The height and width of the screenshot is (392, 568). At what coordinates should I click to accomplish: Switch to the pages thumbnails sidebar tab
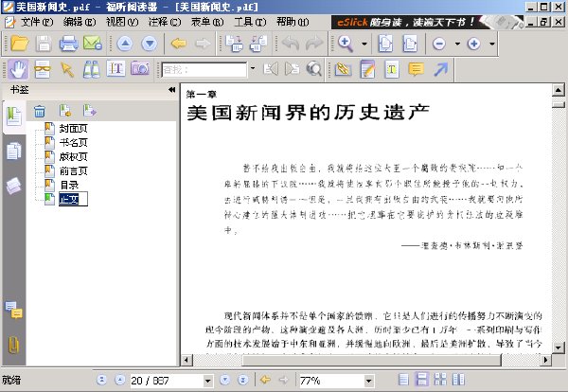click(x=14, y=151)
